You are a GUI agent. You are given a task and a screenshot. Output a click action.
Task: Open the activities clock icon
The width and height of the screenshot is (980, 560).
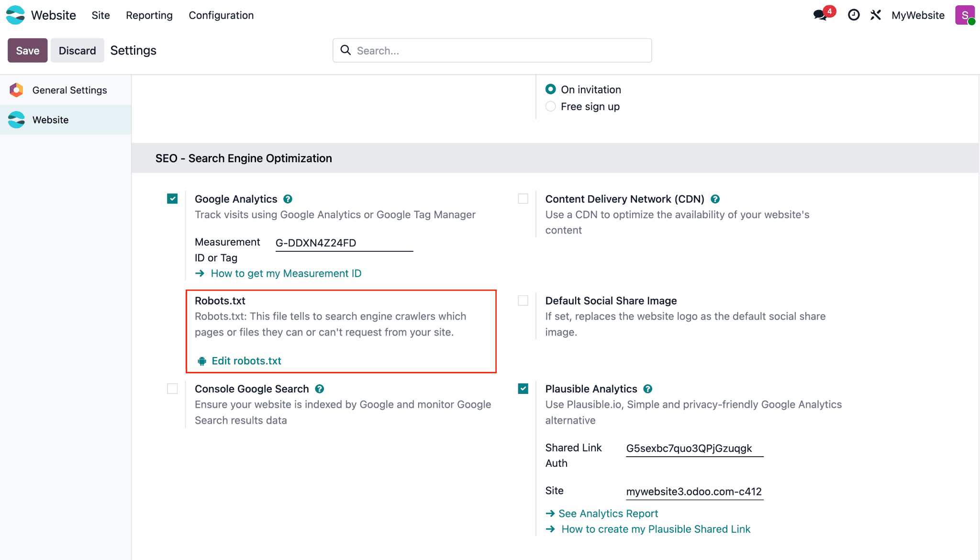[x=854, y=15]
